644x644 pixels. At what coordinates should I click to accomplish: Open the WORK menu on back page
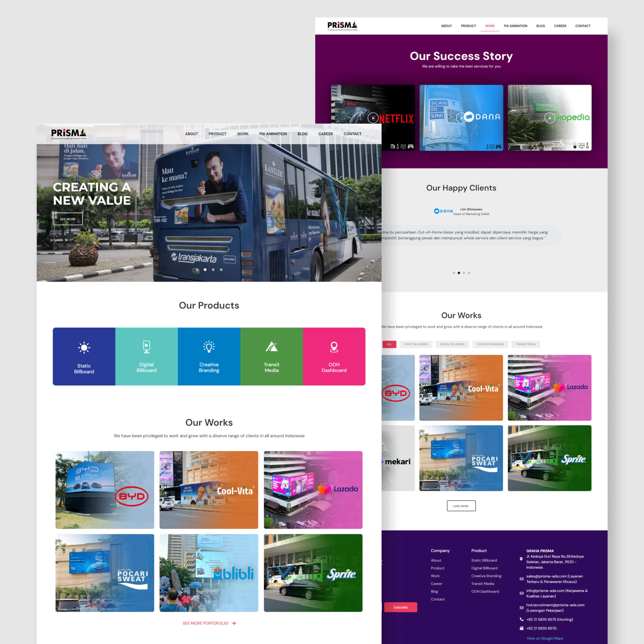pos(490,26)
